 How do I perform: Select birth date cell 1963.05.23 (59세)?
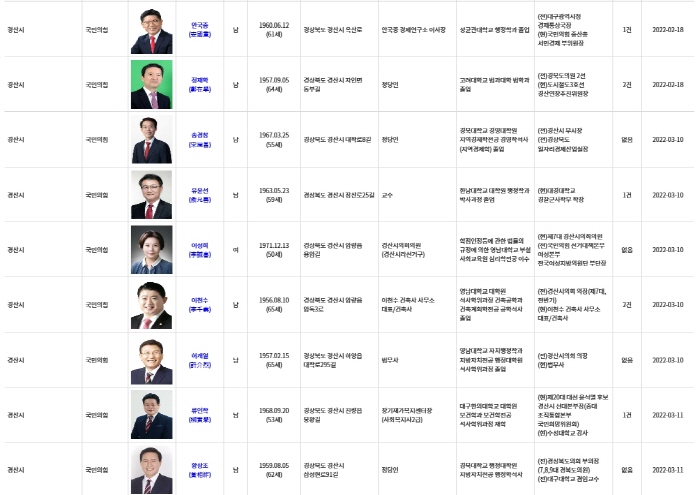[274, 195]
